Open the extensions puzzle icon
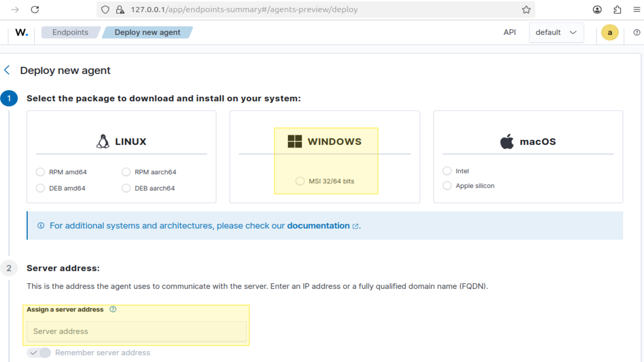Viewport: 644px width, 362px height. point(617,10)
